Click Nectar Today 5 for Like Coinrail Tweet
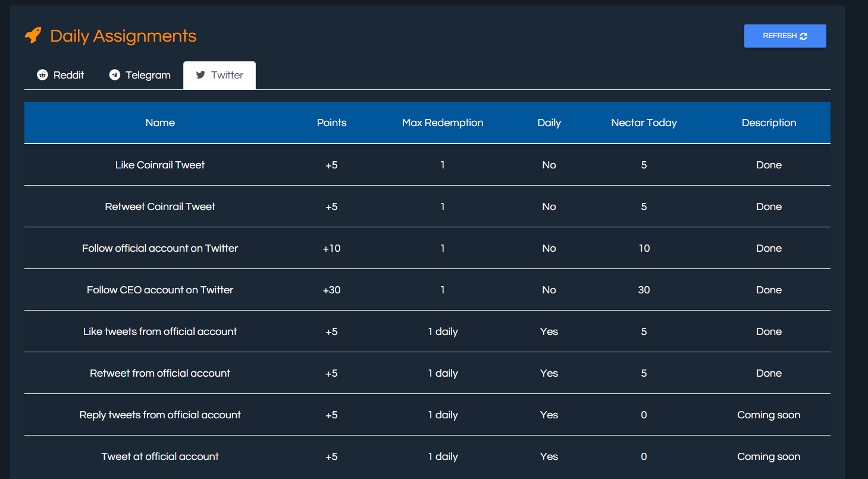Screen dimensions: 868x479 coord(644,165)
